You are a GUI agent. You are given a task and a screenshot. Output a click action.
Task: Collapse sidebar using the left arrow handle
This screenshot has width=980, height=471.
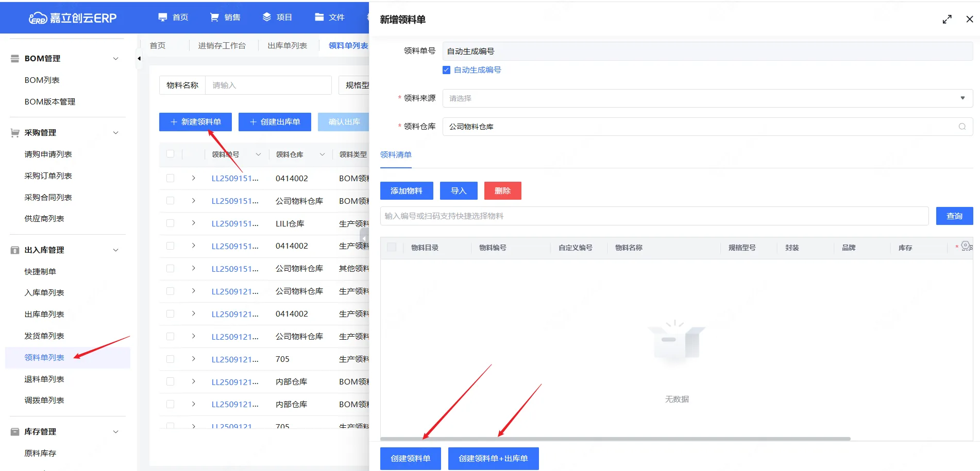point(139,59)
